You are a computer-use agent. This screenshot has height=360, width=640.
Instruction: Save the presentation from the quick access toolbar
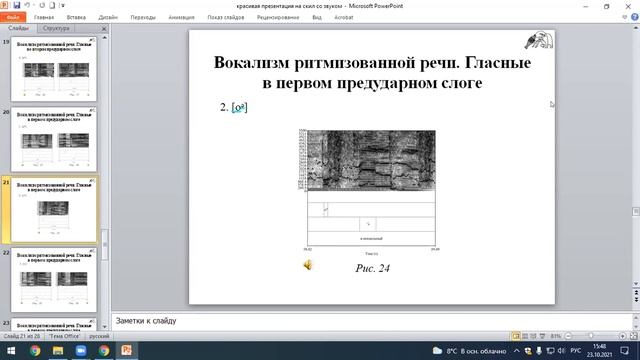17,5
